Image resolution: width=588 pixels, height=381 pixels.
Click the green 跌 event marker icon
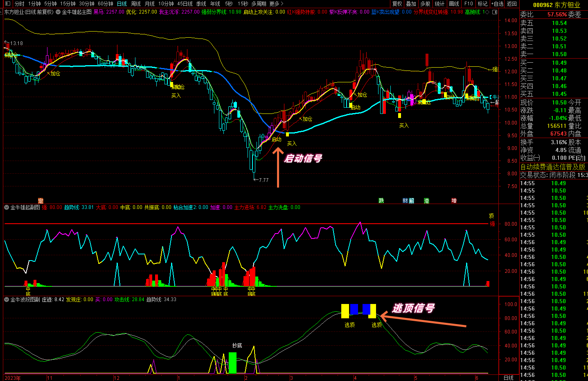pos(381,201)
